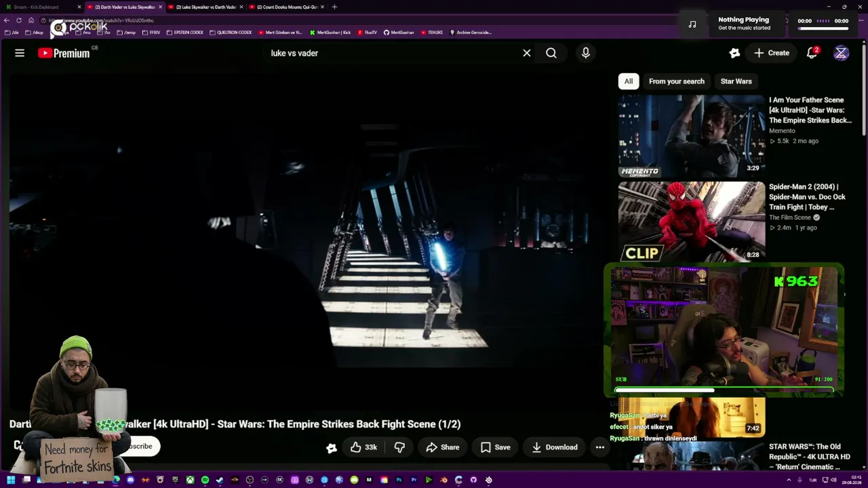The width and height of the screenshot is (868, 488).
Task: Start voice search with the microphone
Action: [x=586, y=53]
